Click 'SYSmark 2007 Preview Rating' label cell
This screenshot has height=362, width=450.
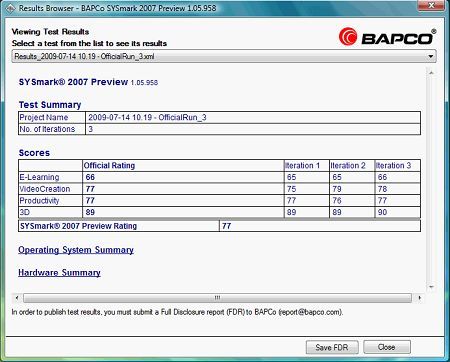tap(119, 226)
